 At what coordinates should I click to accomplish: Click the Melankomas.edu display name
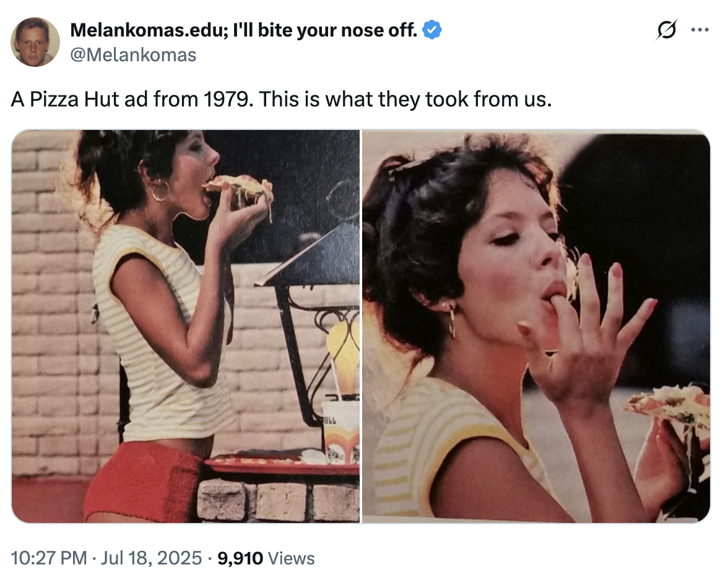coord(244,29)
